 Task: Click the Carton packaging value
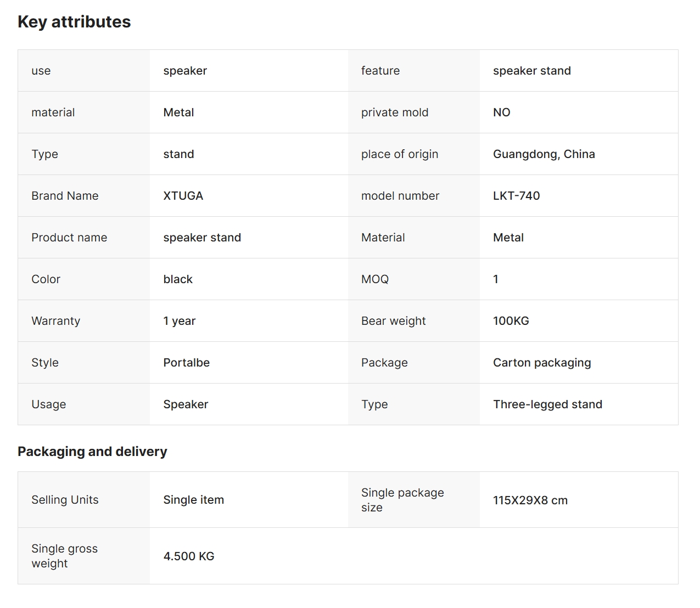pos(541,363)
